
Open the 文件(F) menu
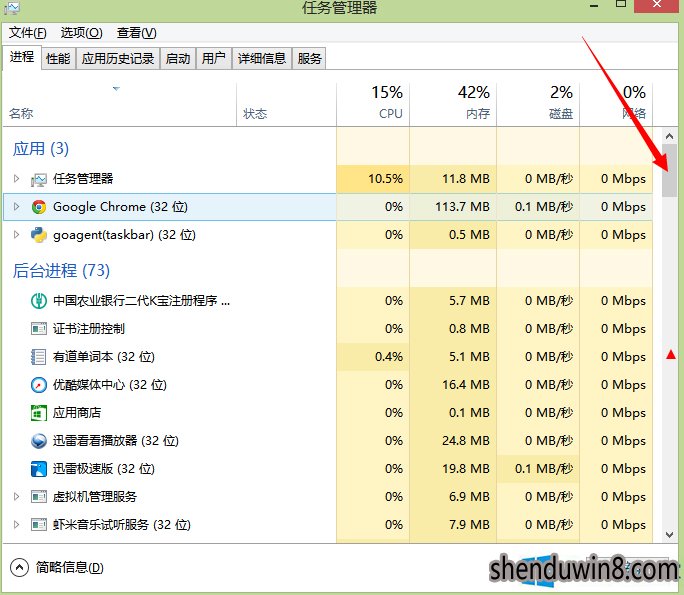pyautogui.click(x=27, y=33)
